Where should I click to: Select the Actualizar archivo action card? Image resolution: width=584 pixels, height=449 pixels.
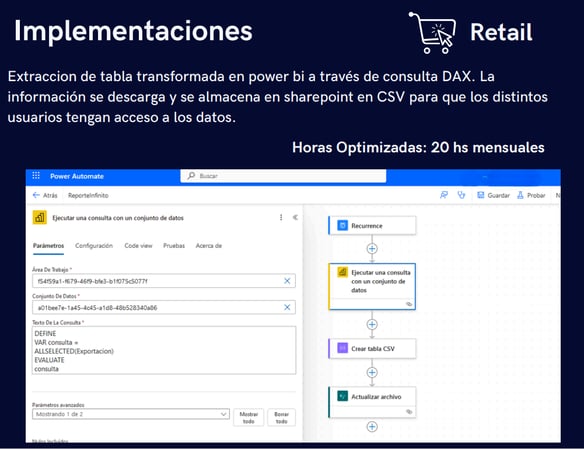point(372,402)
